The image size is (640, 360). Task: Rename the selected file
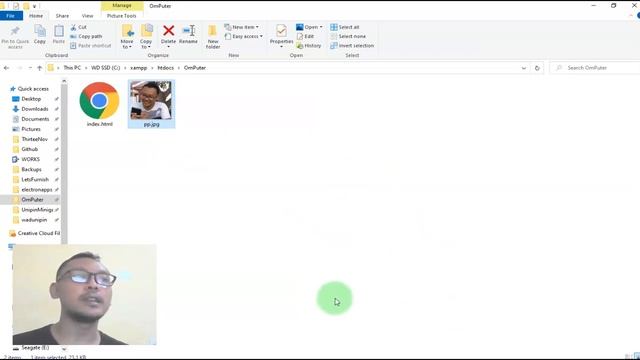[188, 34]
